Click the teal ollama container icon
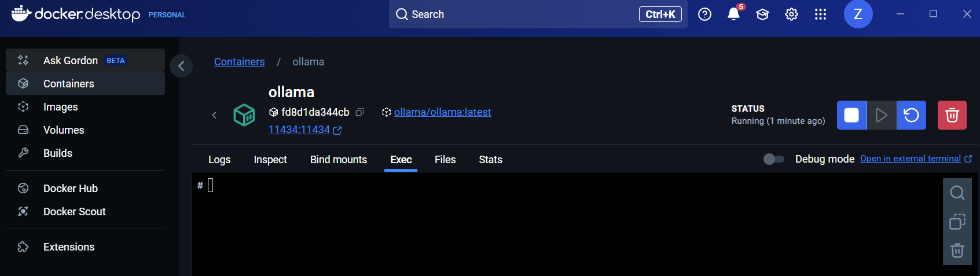Image resolution: width=980 pixels, height=276 pixels. click(244, 115)
